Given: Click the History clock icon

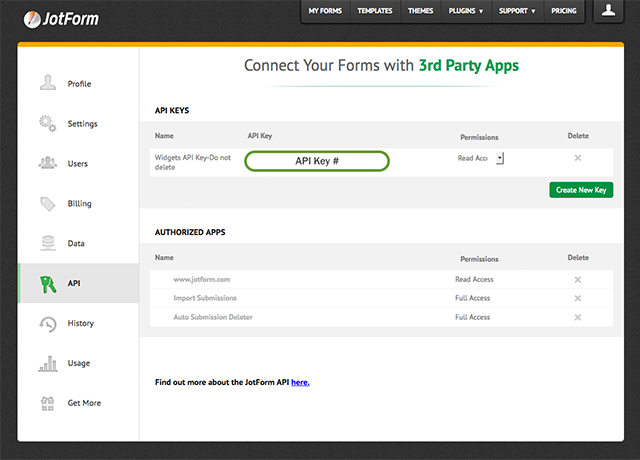Looking at the screenshot, I should pyautogui.click(x=48, y=324).
